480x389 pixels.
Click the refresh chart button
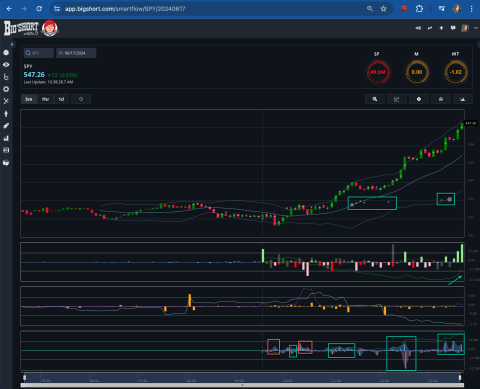click(81, 99)
